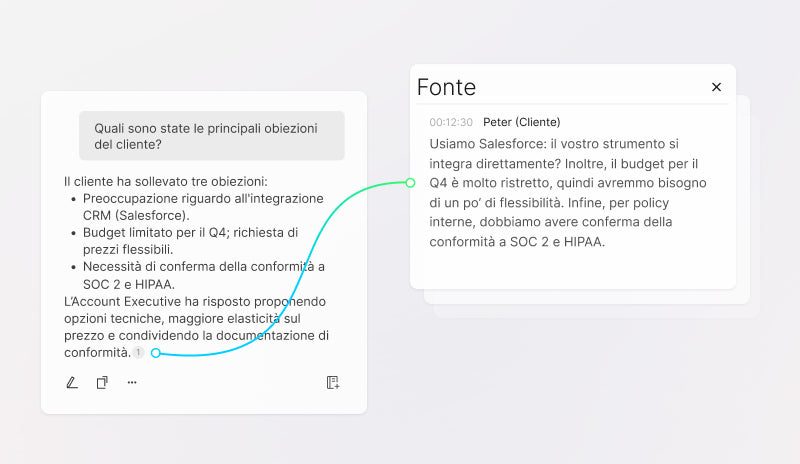Click the blue connector dot beside the citation
The image size is (800, 464).
156,353
